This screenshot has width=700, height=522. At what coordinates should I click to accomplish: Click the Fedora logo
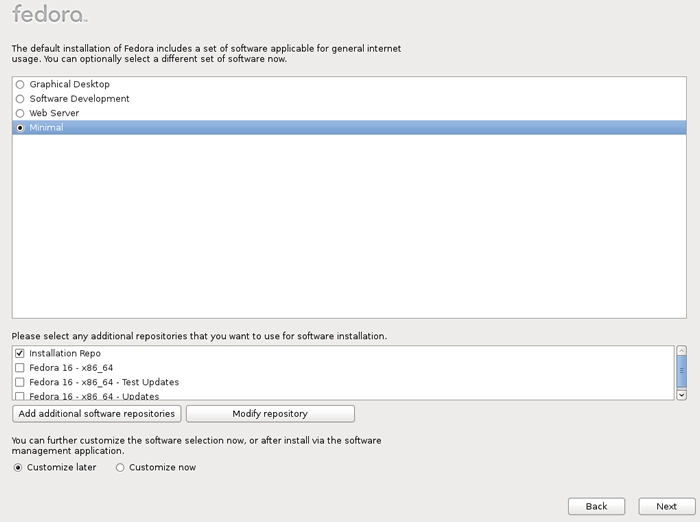50,13
